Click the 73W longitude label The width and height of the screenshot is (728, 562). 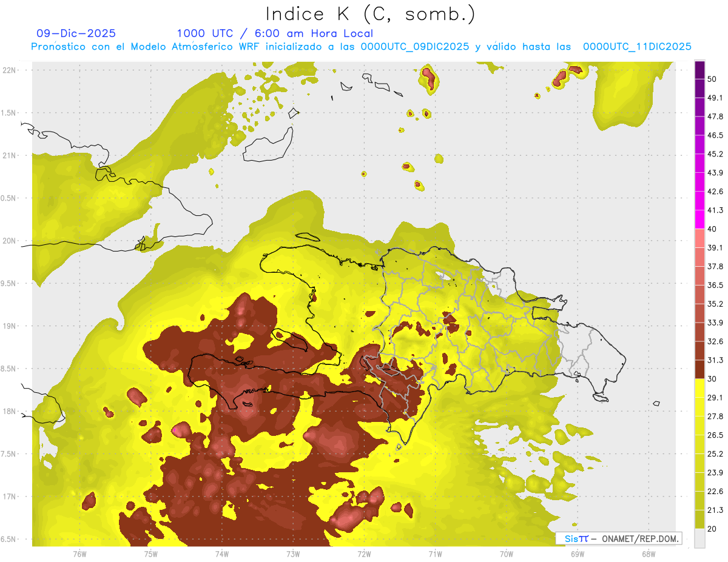[x=293, y=554]
